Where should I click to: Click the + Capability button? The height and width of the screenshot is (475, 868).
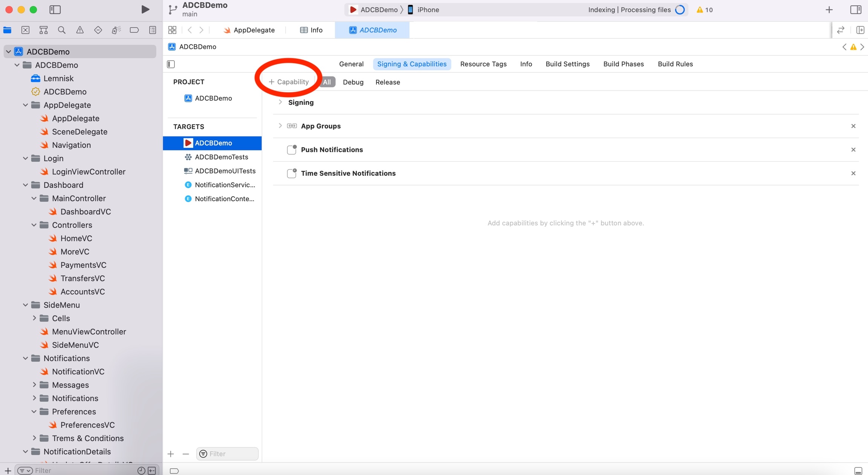tap(289, 82)
